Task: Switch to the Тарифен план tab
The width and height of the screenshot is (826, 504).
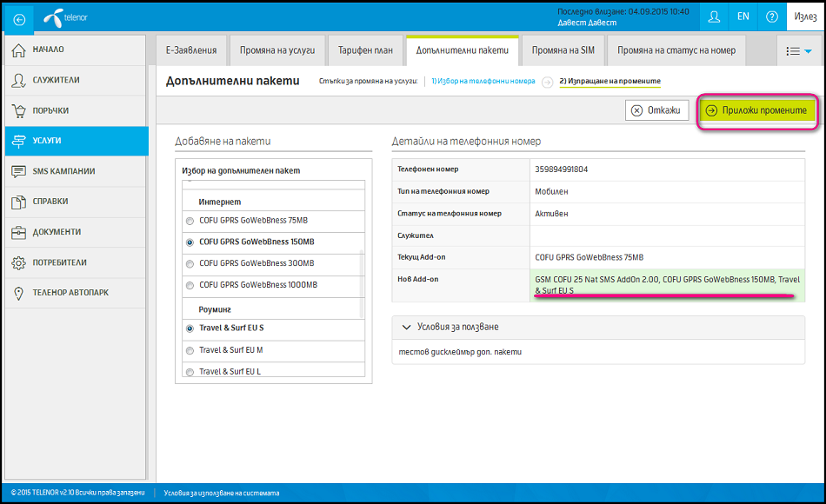Action: click(x=365, y=50)
